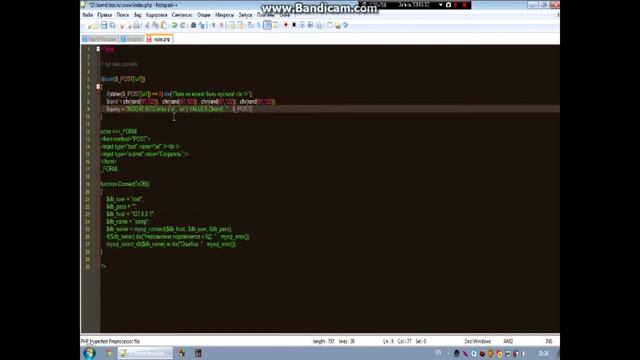Cut the selection with the scissors icon

(x=147, y=25)
